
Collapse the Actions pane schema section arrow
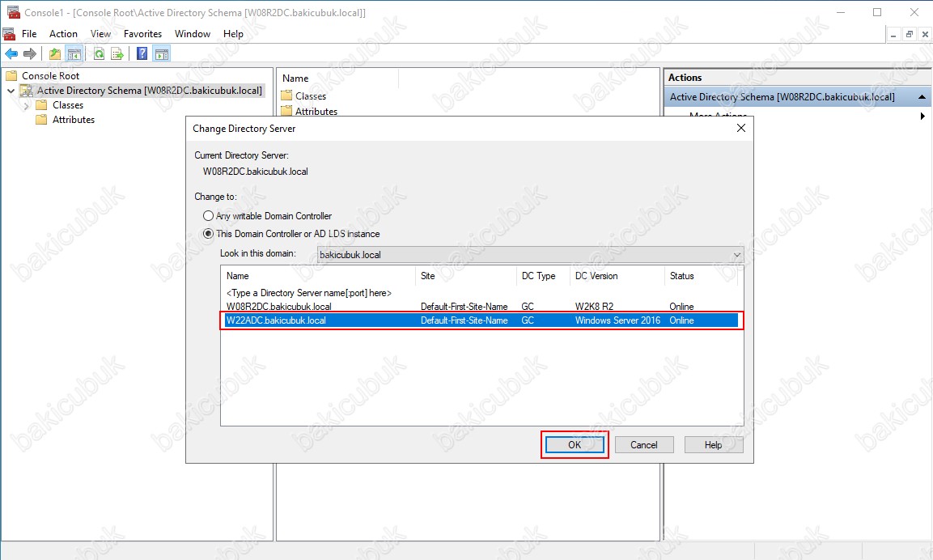(x=922, y=97)
